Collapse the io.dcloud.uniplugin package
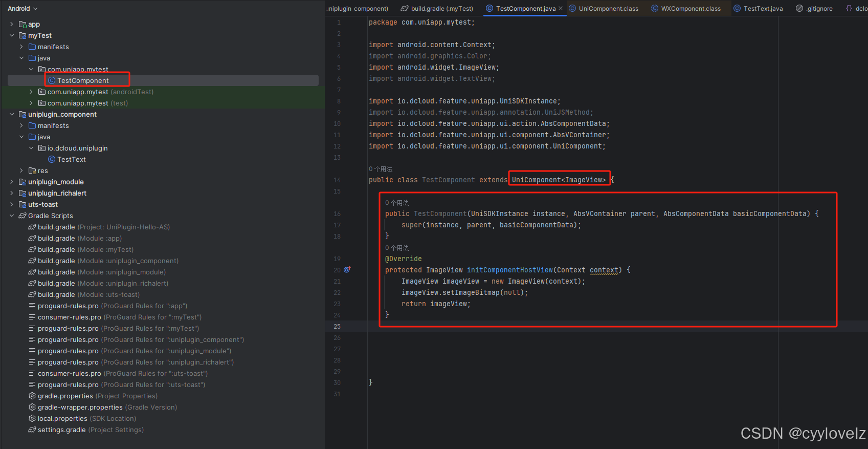868x449 pixels. (31, 148)
